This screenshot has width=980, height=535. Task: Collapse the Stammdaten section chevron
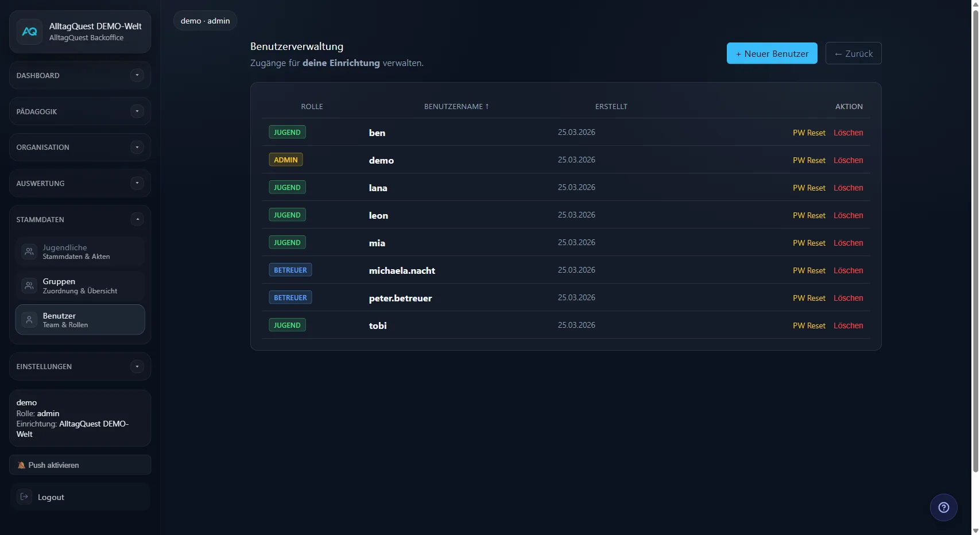[x=137, y=219]
